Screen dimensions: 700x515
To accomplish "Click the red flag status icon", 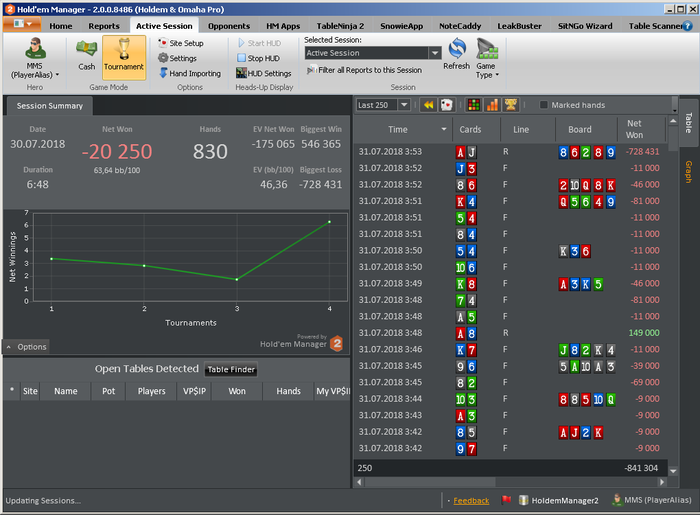I will pyautogui.click(x=506, y=500).
